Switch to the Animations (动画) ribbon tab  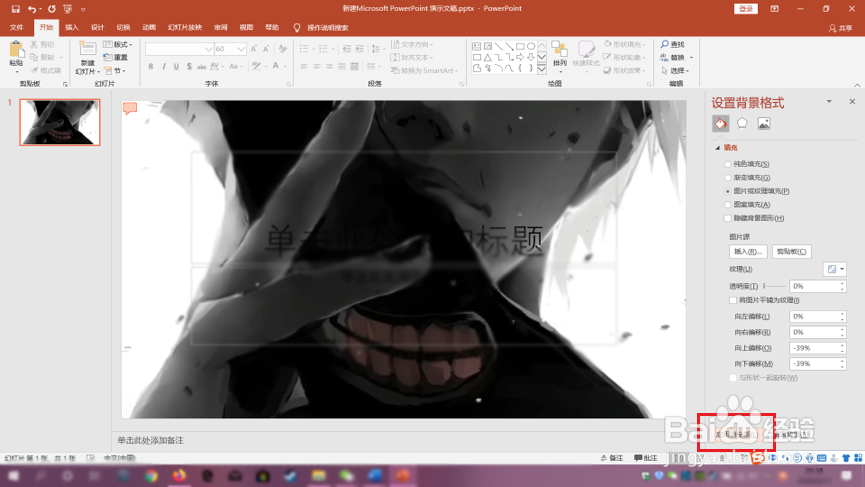click(149, 28)
